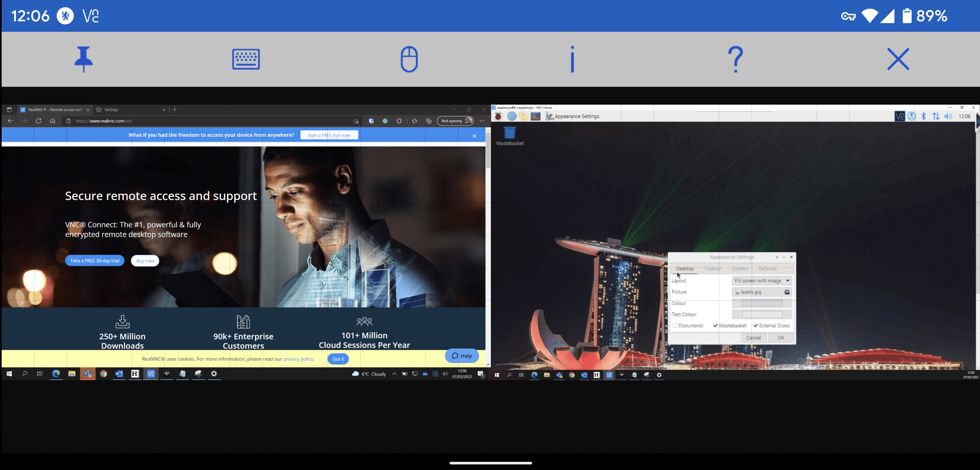Switch to the Taskbar tab
The width and height of the screenshot is (980, 470).
point(713,269)
